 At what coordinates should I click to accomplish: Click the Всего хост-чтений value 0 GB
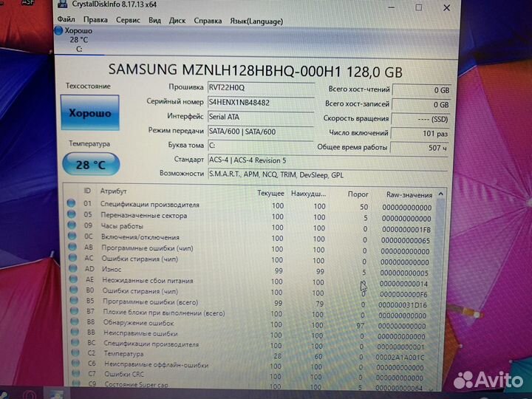pyautogui.click(x=422, y=90)
